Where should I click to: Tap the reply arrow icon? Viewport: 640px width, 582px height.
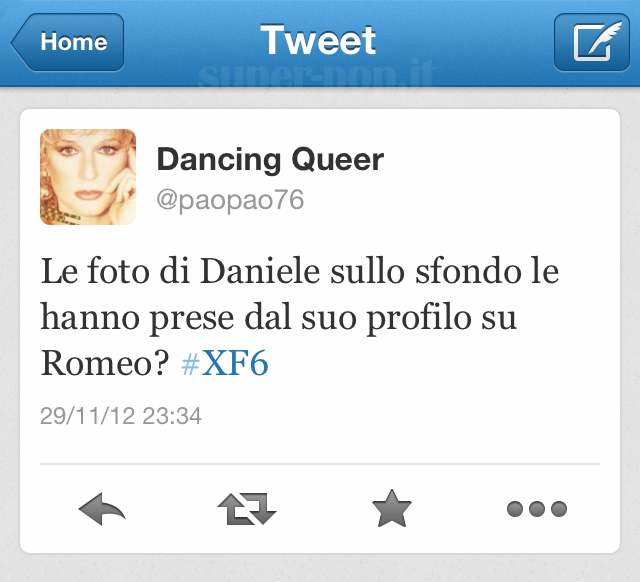click(x=102, y=509)
